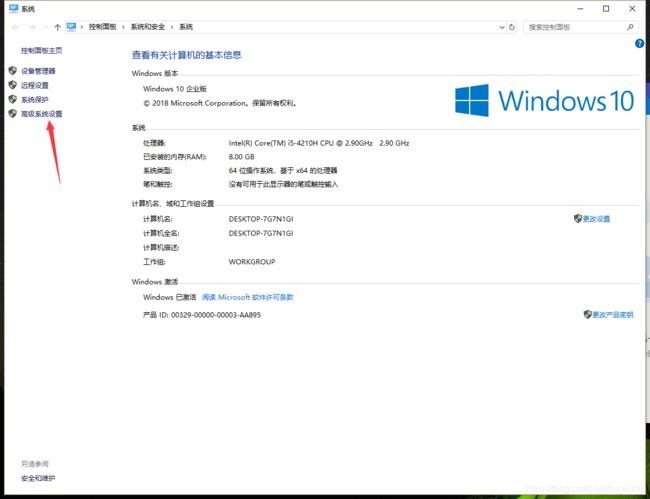Click the computer name DESKTOP-7G7N1GI beside 计算机名
The height and width of the screenshot is (499, 650).
coord(261,219)
